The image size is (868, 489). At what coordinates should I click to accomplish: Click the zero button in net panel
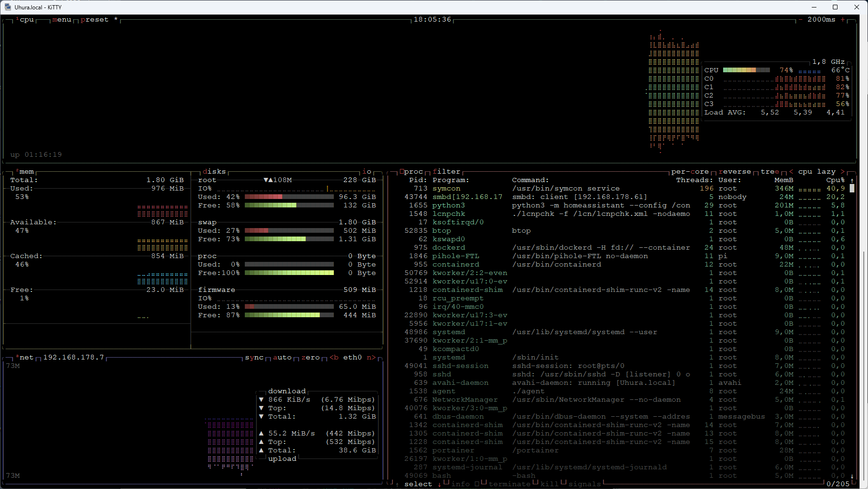[310, 358]
